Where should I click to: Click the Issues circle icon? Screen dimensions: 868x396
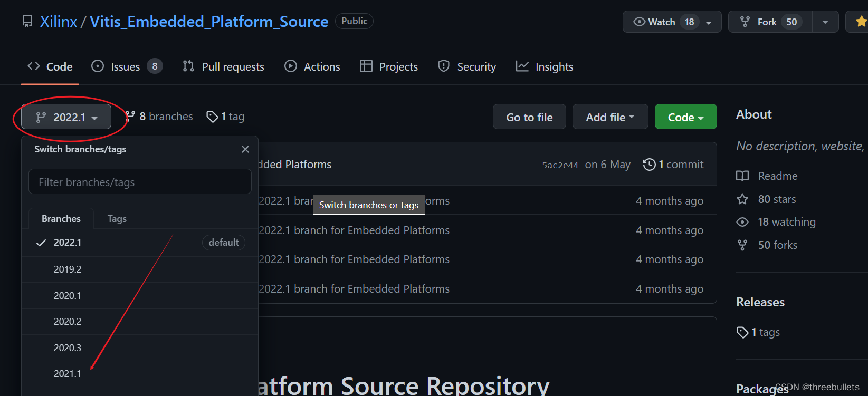tap(98, 66)
